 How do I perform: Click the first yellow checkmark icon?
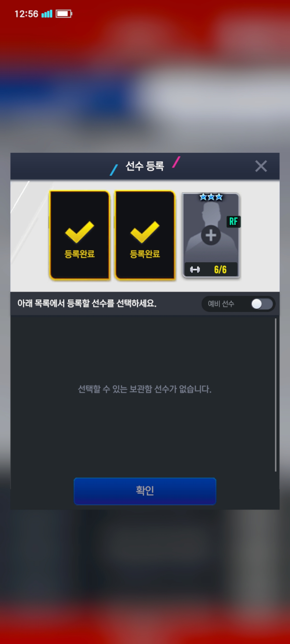pyautogui.click(x=79, y=232)
